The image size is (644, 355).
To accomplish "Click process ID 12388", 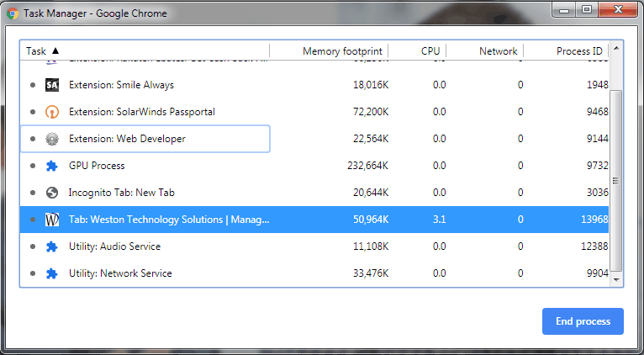I will 594,246.
